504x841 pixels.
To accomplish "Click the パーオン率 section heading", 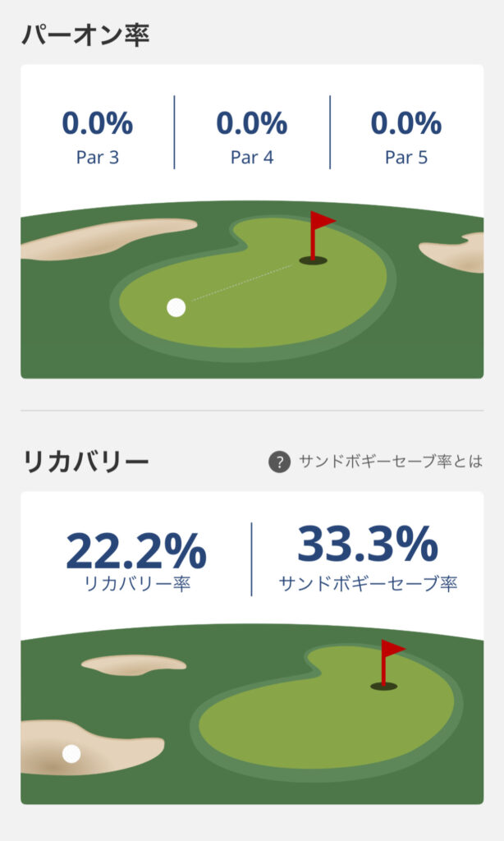I will pyautogui.click(x=85, y=35).
